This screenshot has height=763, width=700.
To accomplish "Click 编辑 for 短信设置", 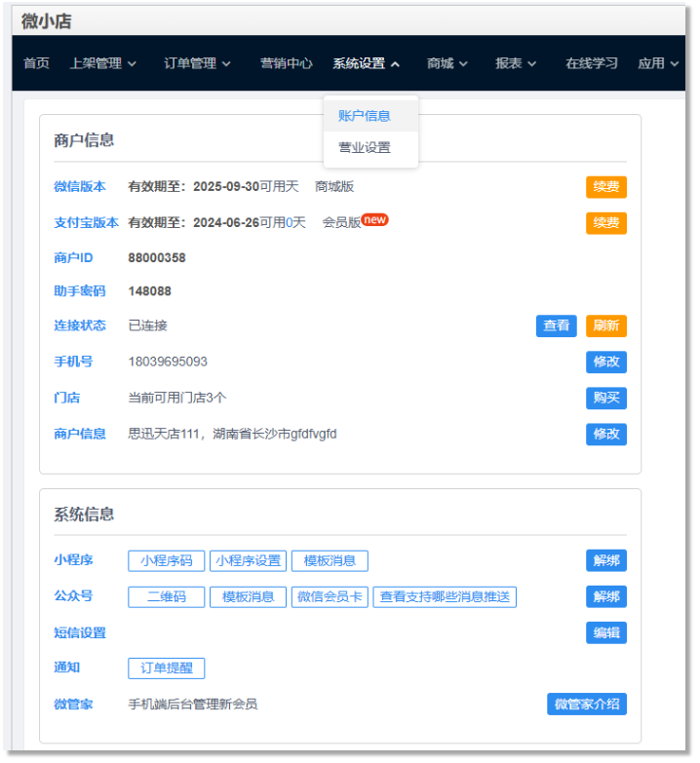I will click(606, 632).
